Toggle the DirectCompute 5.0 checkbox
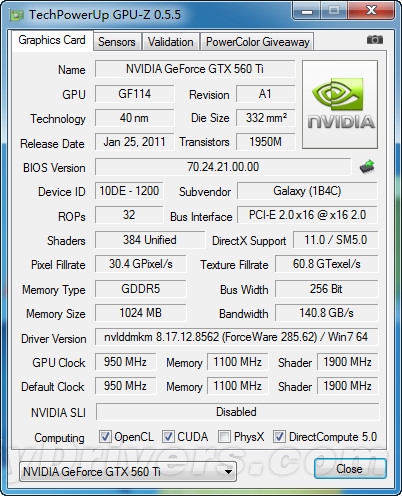The image size is (402, 496). 279,436
